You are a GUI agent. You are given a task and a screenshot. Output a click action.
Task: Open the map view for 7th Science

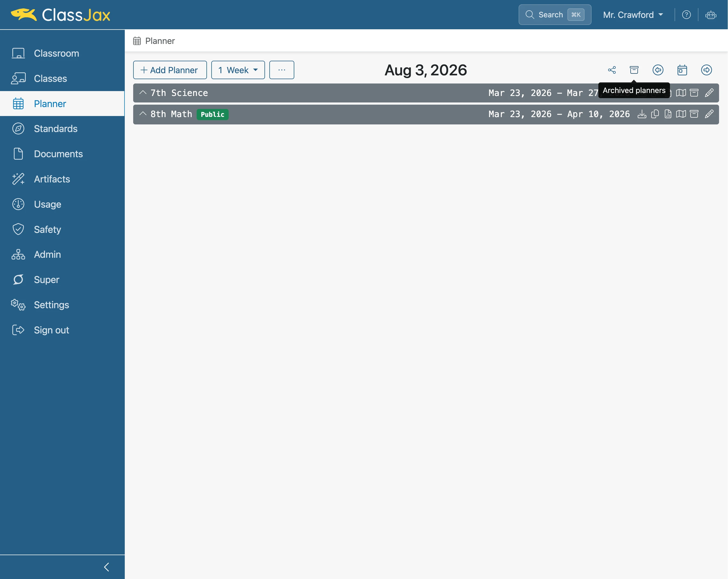coord(681,93)
